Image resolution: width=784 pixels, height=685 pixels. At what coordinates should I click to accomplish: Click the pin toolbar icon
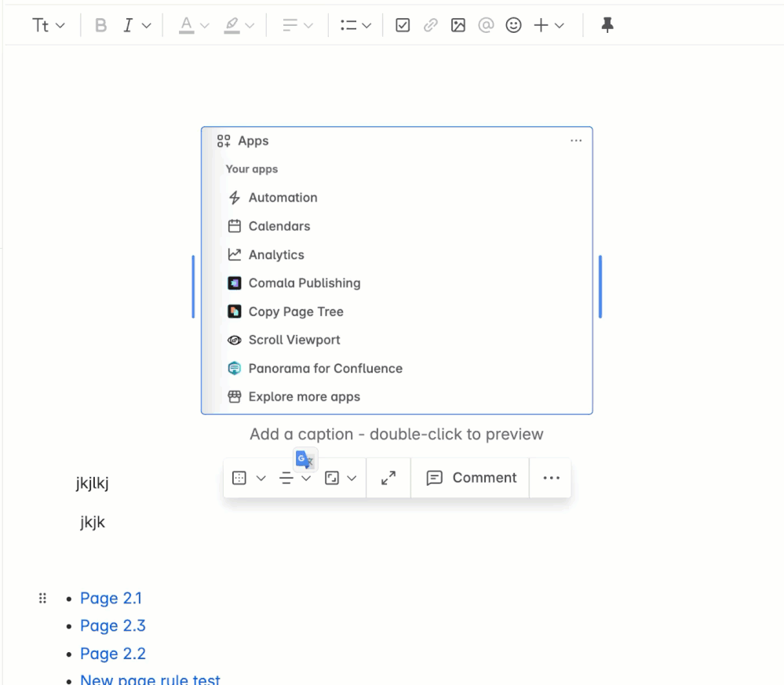pyautogui.click(x=607, y=25)
